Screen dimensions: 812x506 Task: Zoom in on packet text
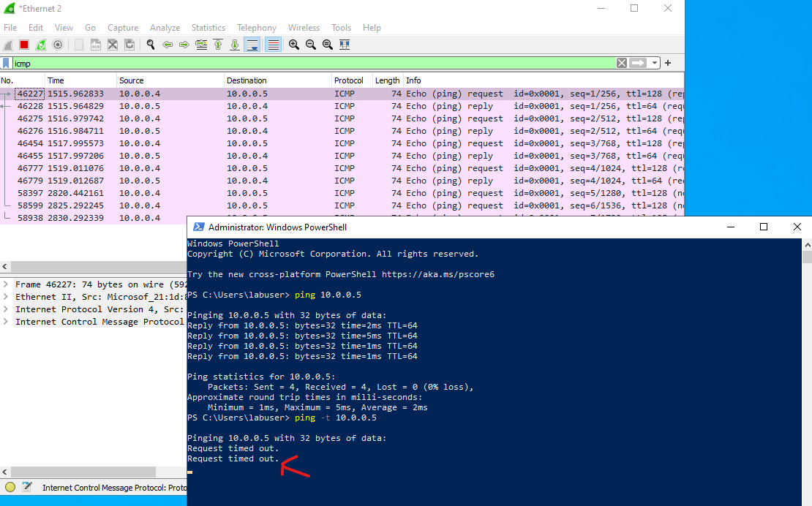[x=294, y=45]
